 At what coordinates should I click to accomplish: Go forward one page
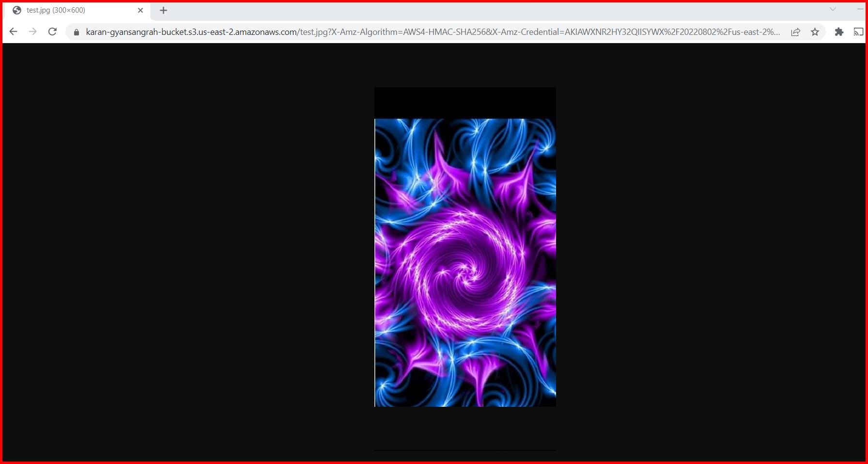point(32,32)
